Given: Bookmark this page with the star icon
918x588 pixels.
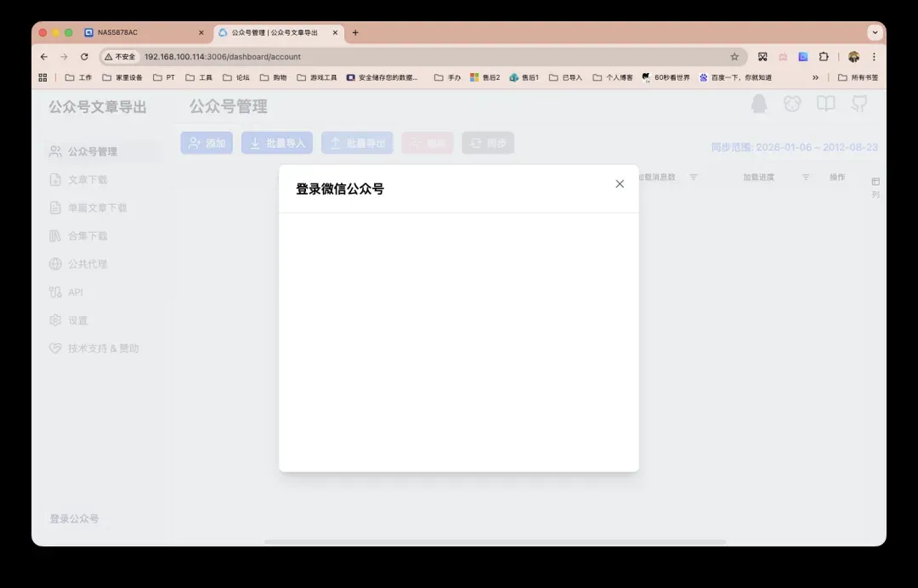Looking at the screenshot, I should (734, 57).
